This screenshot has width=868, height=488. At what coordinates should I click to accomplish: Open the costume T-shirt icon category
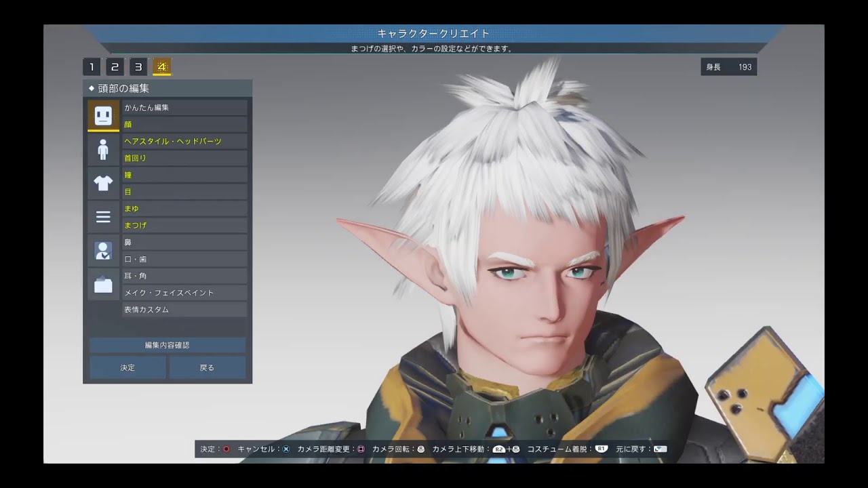[x=103, y=183]
